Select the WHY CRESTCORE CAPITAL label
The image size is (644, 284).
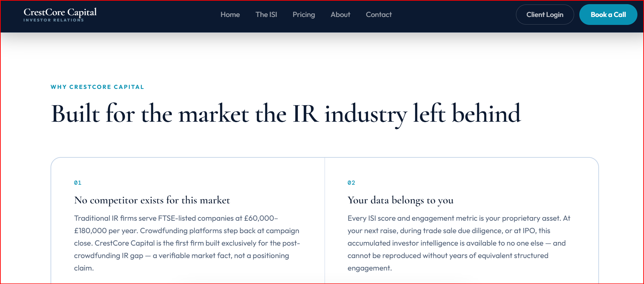[x=97, y=87]
